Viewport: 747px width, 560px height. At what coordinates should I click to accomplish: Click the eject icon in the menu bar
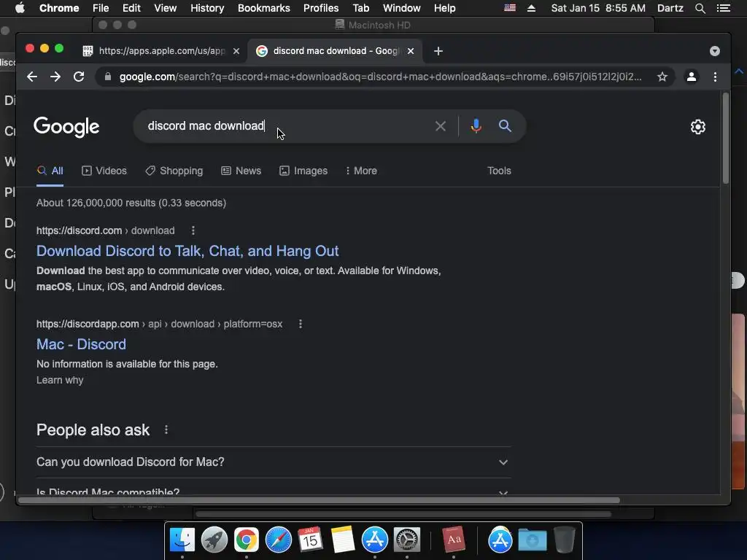pyautogui.click(x=531, y=8)
